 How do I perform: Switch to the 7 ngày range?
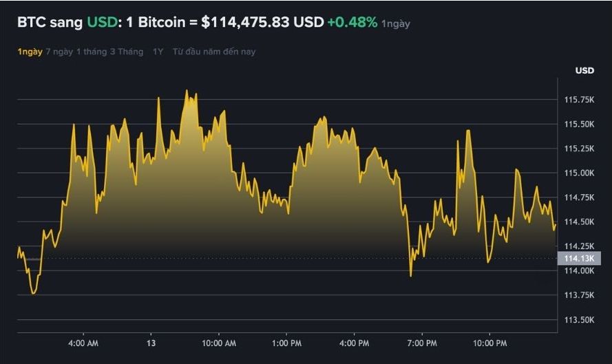pos(59,52)
